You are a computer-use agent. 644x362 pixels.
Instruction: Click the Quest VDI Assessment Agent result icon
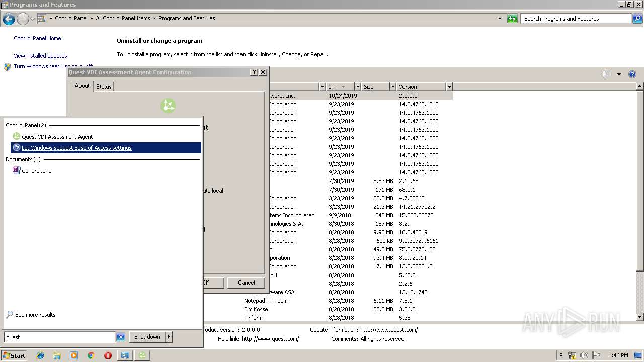[16, 136]
